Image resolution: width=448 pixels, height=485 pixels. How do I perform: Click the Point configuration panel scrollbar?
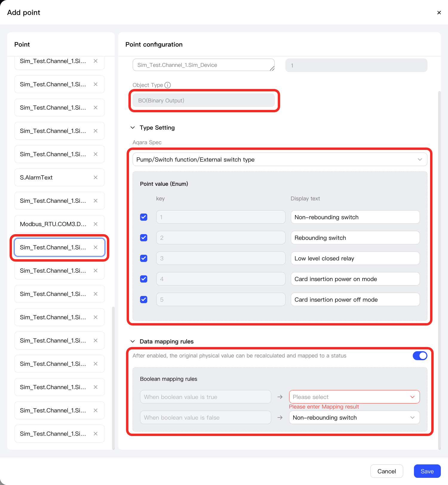click(x=439, y=270)
